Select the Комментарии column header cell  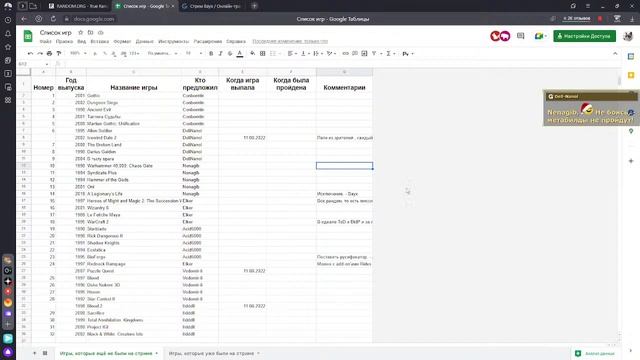click(x=344, y=84)
